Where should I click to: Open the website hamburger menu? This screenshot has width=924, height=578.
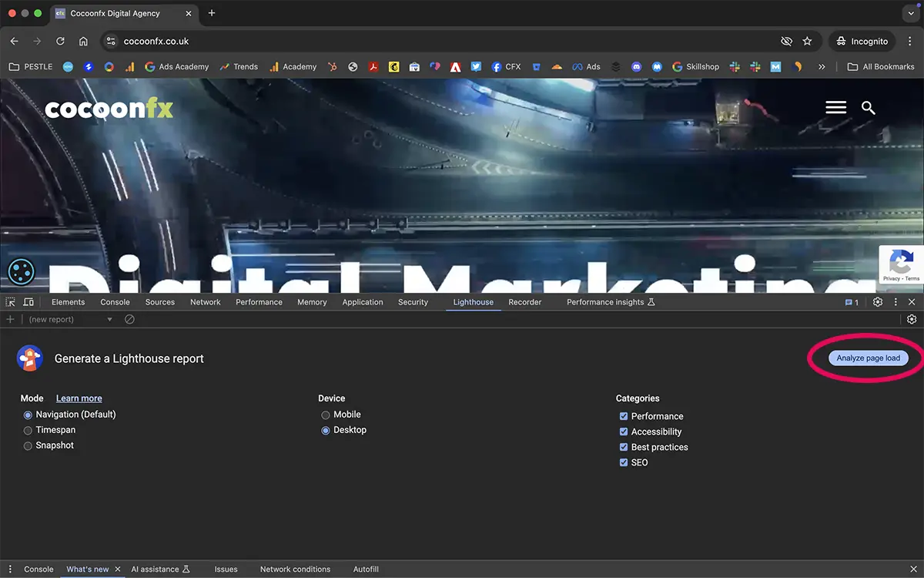pyautogui.click(x=835, y=108)
